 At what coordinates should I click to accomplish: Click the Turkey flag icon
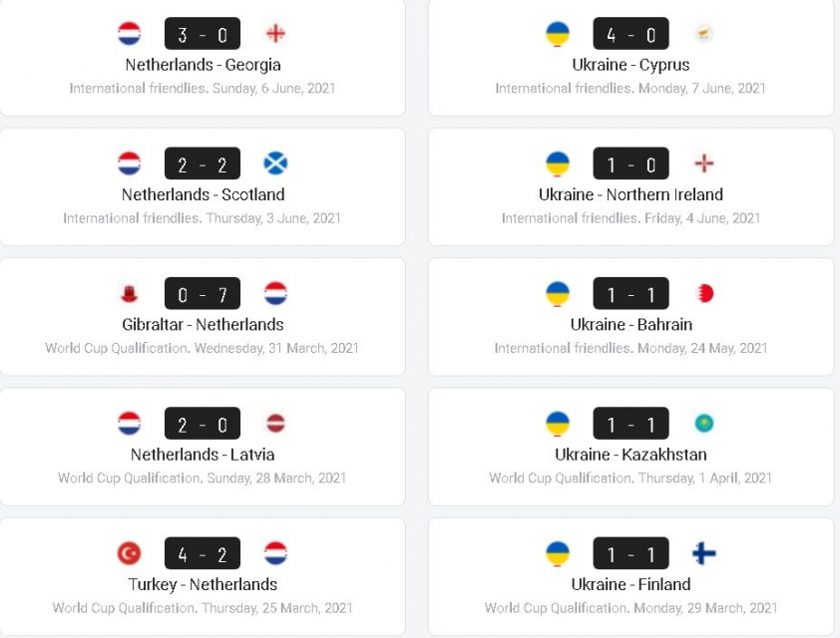pyautogui.click(x=129, y=553)
